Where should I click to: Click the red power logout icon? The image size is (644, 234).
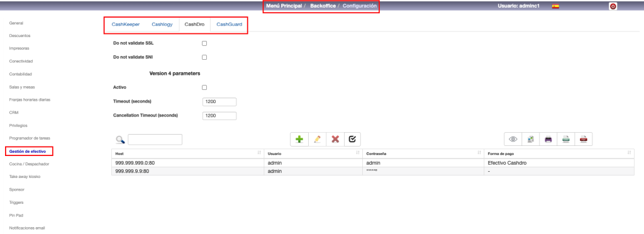pos(613,6)
